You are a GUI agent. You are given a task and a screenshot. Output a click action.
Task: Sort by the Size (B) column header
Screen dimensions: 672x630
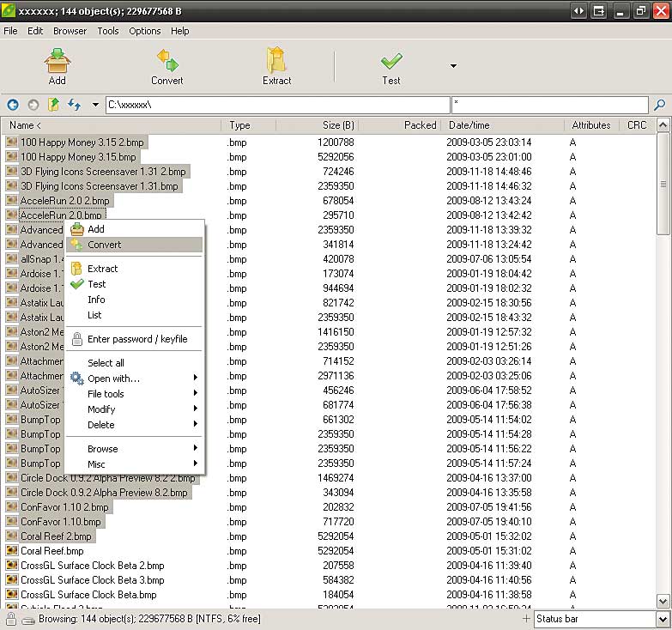318,125
